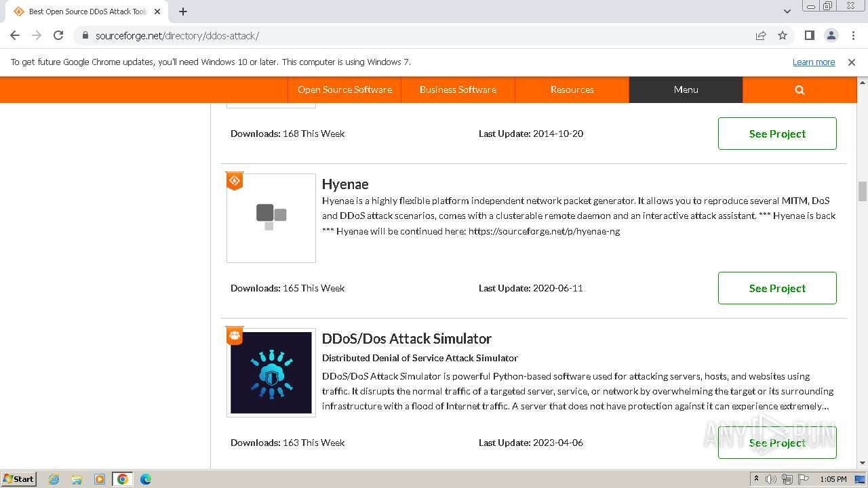Open Microsoft Edge from the taskbar
This screenshot has height=488, width=868.
(x=146, y=479)
